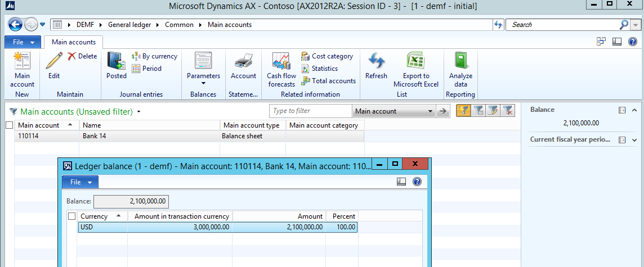Screen dimensions: 644x267
Task: Click the Type to filter field
Action: pos(311,111)
